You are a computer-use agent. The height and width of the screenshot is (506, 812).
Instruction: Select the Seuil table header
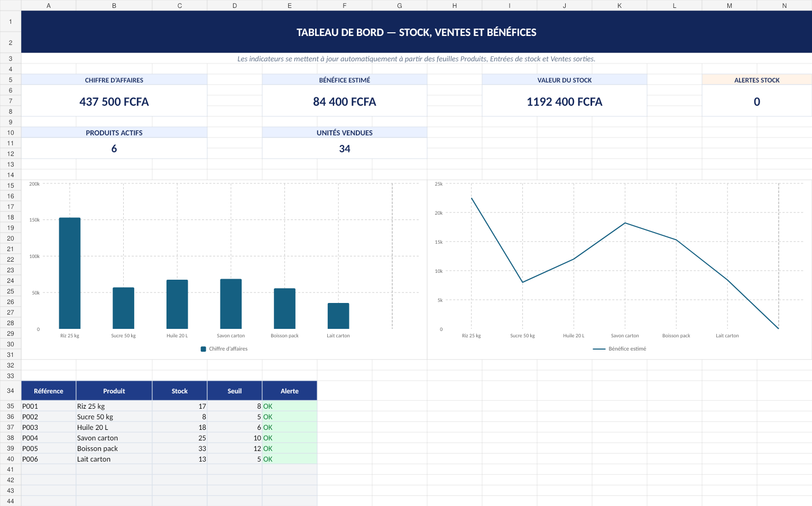pos(235,391)
